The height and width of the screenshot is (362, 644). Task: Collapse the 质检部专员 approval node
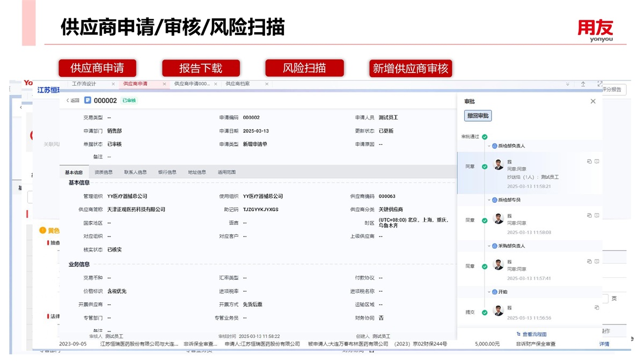(489, 200)
